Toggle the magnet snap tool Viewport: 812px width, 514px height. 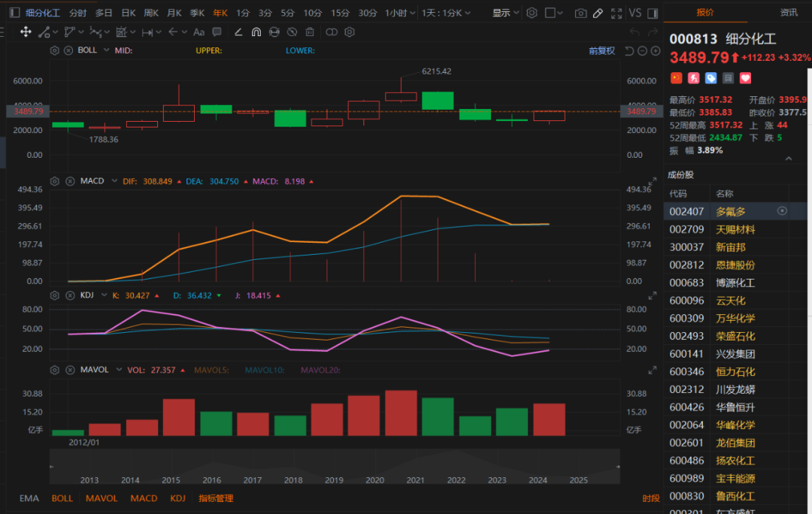(256, 32)
